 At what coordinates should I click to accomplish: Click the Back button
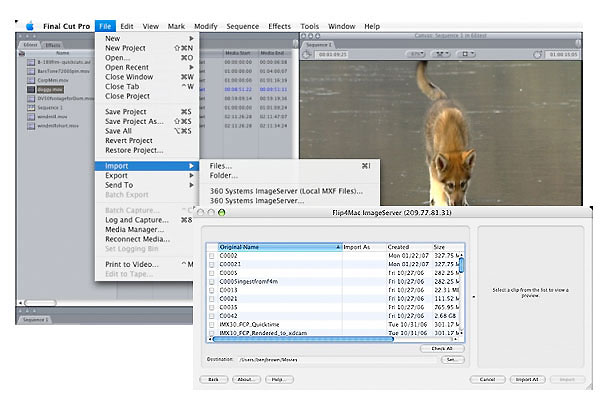pos(213,379)
